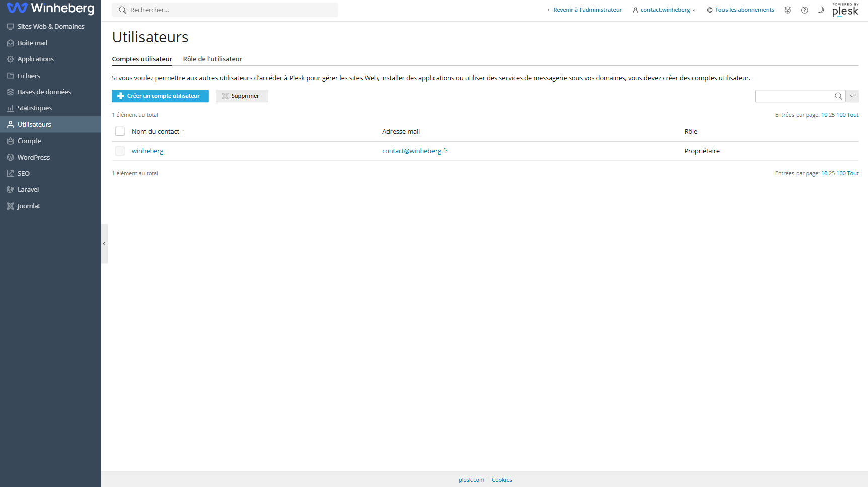This screenshot has height=487, width=868.
Task: Tick the checkbox for winheberg row
Action: [120, 151]
